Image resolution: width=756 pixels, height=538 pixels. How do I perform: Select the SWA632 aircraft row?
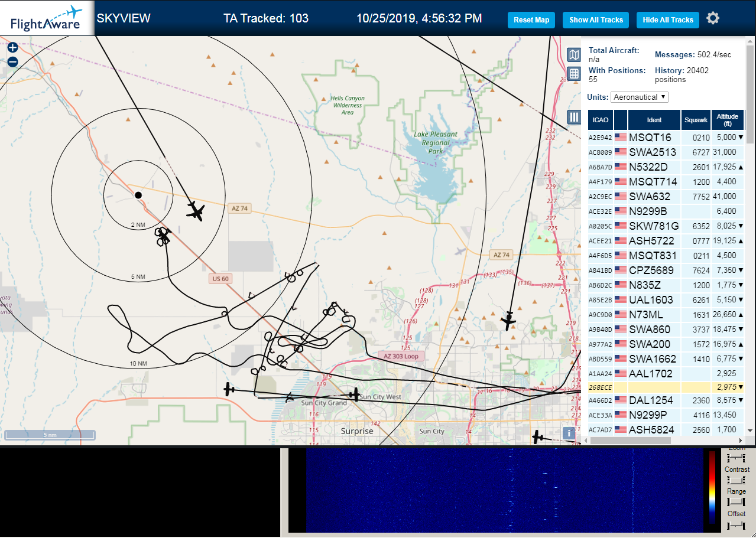[666, 196]
